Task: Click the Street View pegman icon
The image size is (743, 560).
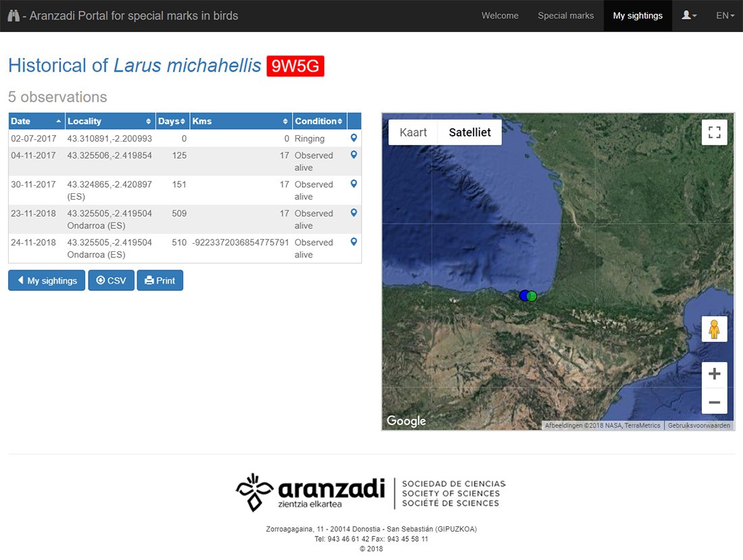Action: click(x=714, y=329)
